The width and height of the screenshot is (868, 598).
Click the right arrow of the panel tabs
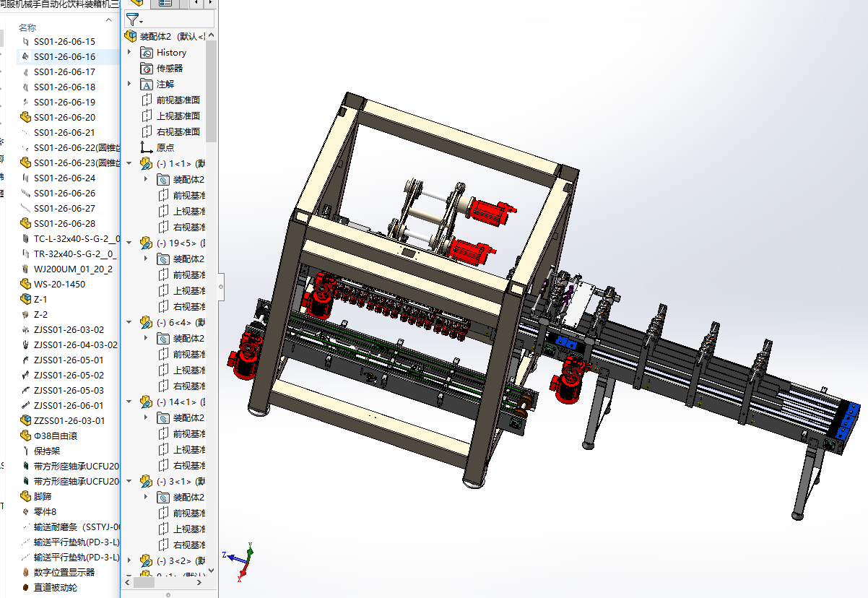point(211,3)
